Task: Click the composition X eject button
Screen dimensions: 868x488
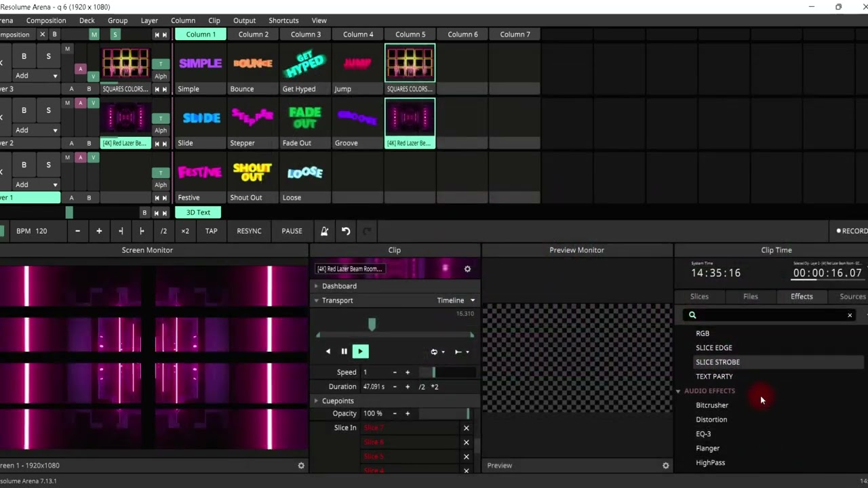Action: click(42, 35)
